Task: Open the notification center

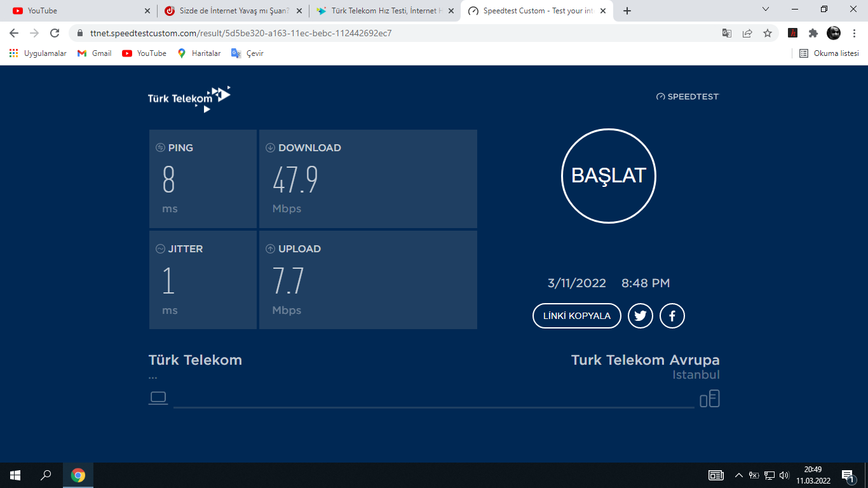Action: point(848,475)
